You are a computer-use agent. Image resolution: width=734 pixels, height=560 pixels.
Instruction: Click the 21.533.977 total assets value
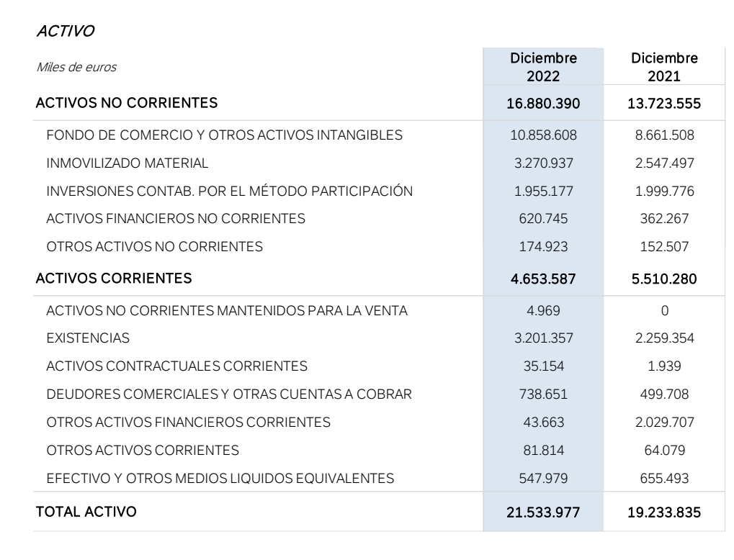pos(544,512)
